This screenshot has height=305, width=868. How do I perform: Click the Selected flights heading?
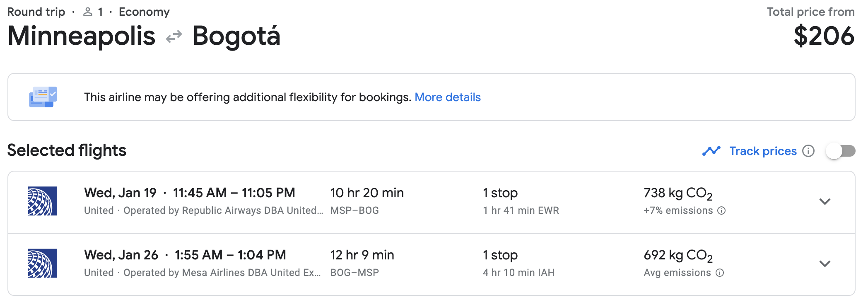pos(66,150)
